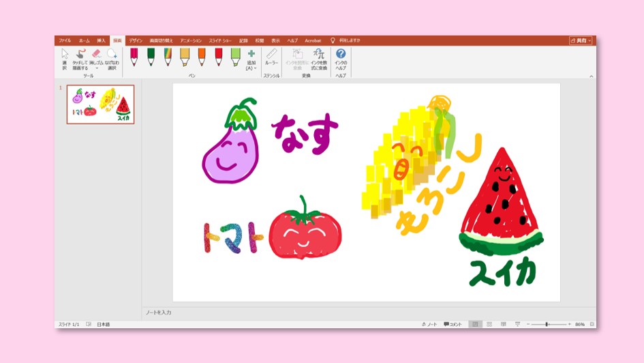Image resolution: width=644 pixels, height=363 pixels.
Task: Click the watermelon drawing on the slide
Action: (501, 201)
